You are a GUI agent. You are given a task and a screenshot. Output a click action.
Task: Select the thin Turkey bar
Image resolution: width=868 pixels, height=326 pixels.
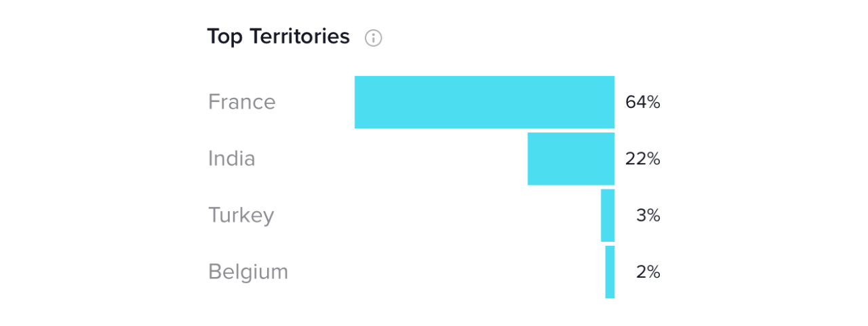608,215
